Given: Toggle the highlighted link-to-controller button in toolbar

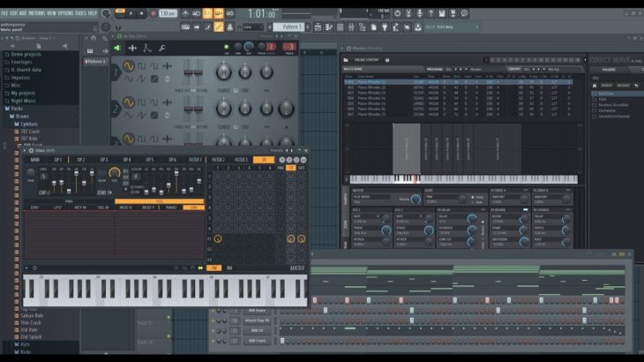Looking at the screenshot, I should pyautogui.click(x=219, y=27).
